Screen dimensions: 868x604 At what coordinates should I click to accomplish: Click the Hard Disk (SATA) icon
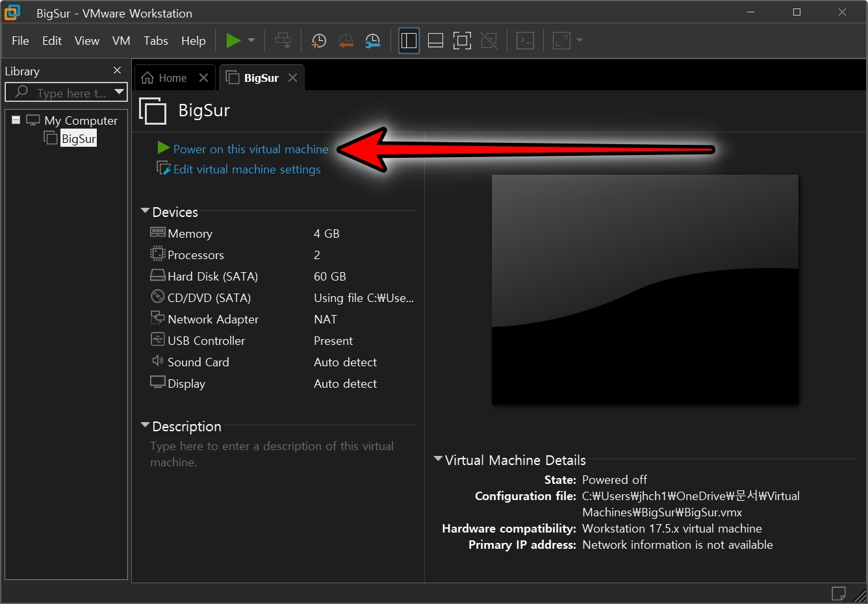[158, 275]
